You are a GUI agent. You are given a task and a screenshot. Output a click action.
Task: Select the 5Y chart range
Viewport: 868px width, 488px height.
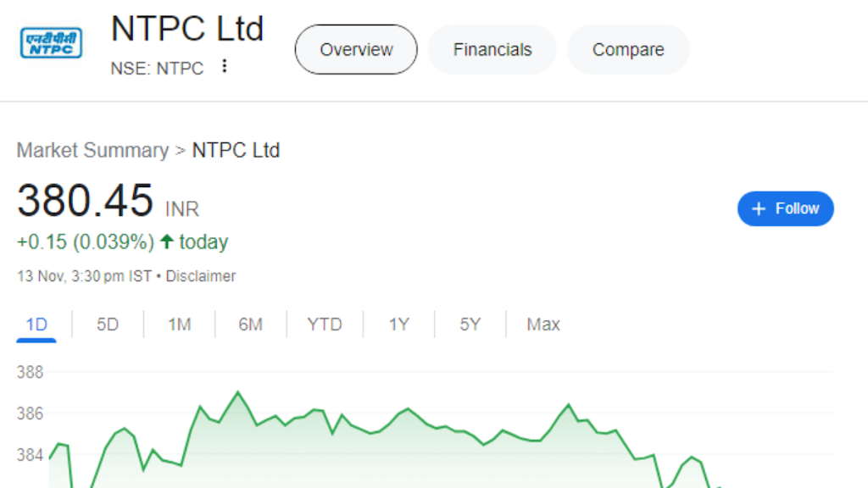click(470, 324)
